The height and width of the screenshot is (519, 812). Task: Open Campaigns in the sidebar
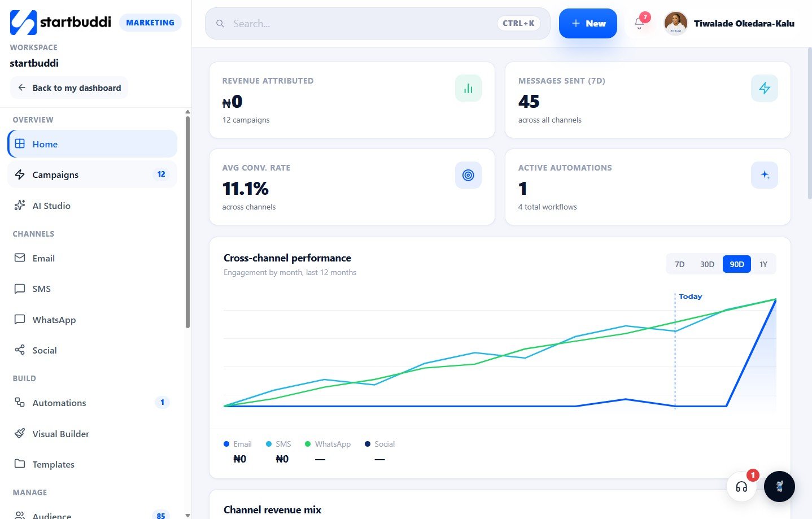pyautogui.click(x=93, y=175)
